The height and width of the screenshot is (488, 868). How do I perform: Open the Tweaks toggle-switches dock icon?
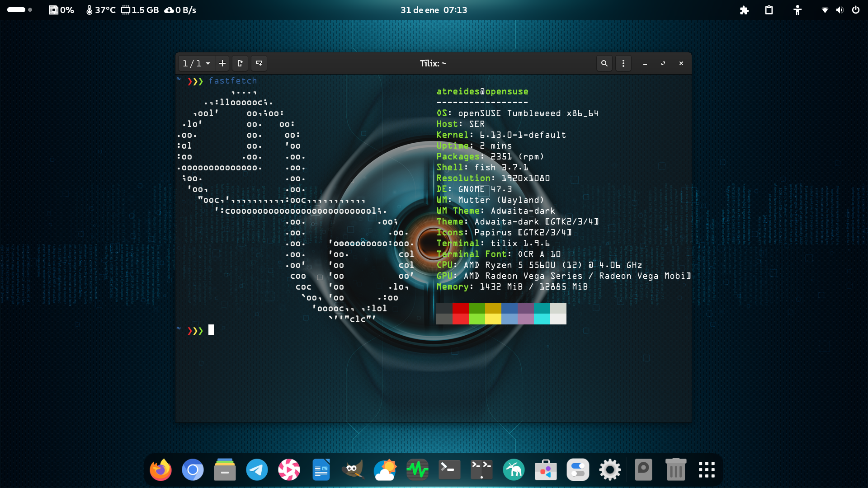pos(578,470)
